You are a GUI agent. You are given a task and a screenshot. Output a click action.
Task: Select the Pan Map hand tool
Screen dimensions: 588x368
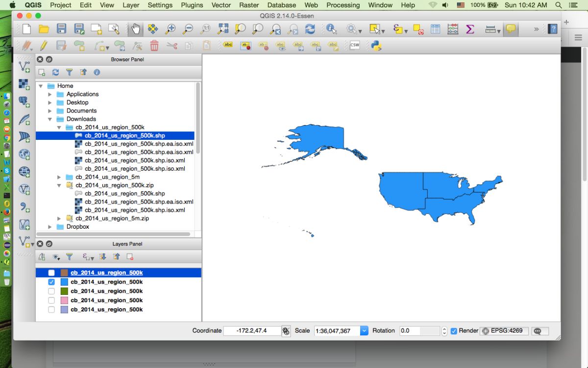click(x=136, y=29)
